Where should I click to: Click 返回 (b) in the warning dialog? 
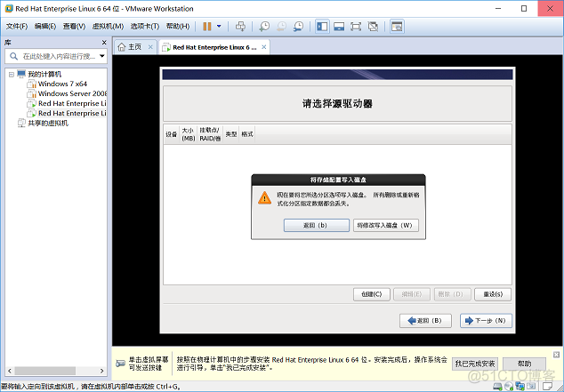pyautogui.click(x=316, y=225)
